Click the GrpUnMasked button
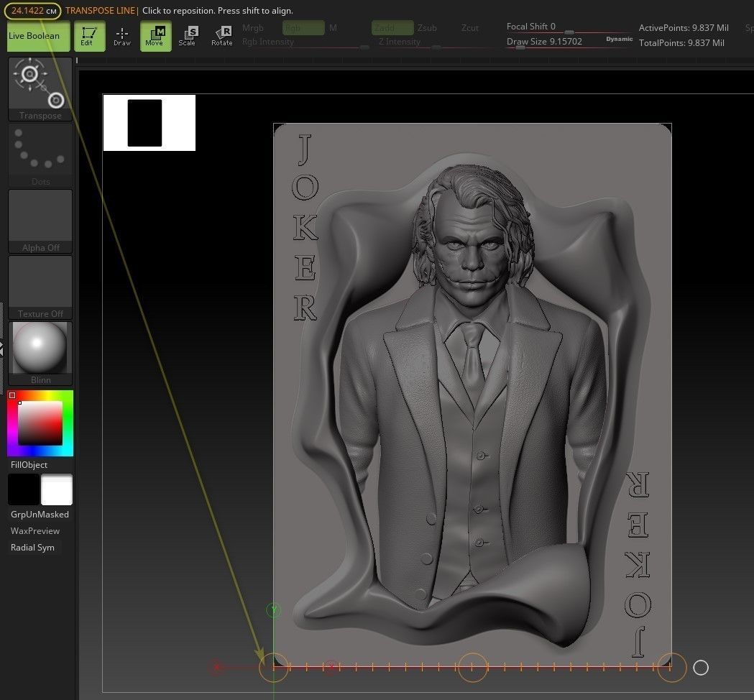Viewport: 754px width, 700px height. click(x=40, y=515)
